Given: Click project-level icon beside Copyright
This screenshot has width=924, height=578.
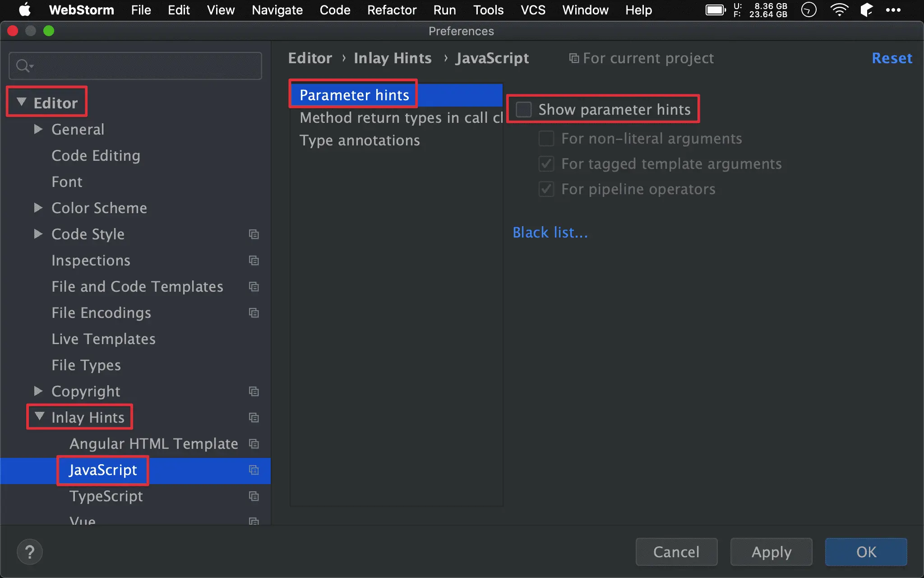Looking at the screenshot, I should [x=254, y=391].
